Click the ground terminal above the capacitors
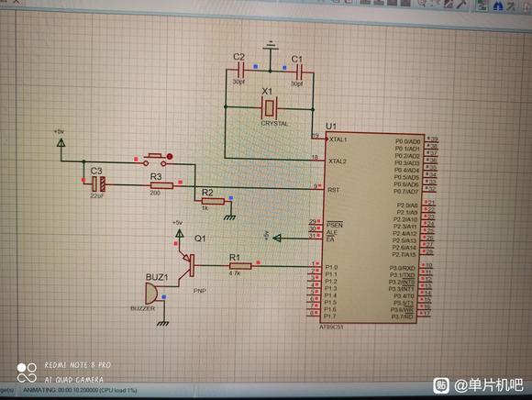This screenshot has width=532, height=400. 271,46
